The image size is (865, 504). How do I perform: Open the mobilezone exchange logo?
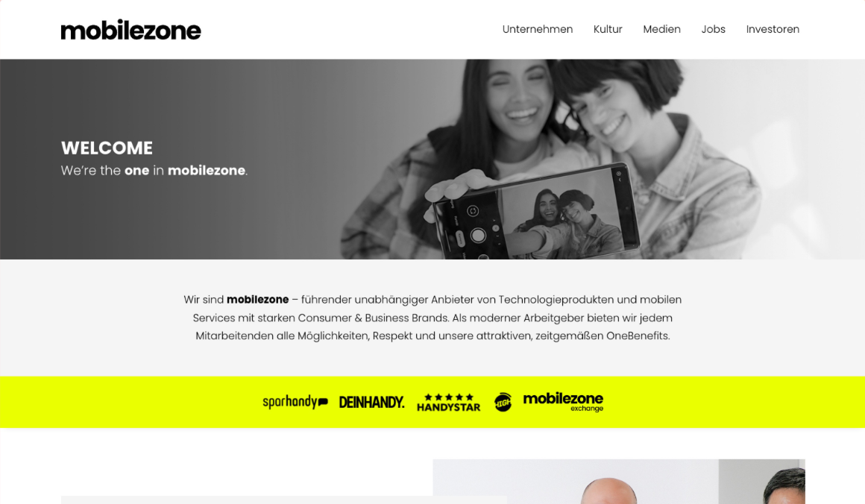point(563,402)
